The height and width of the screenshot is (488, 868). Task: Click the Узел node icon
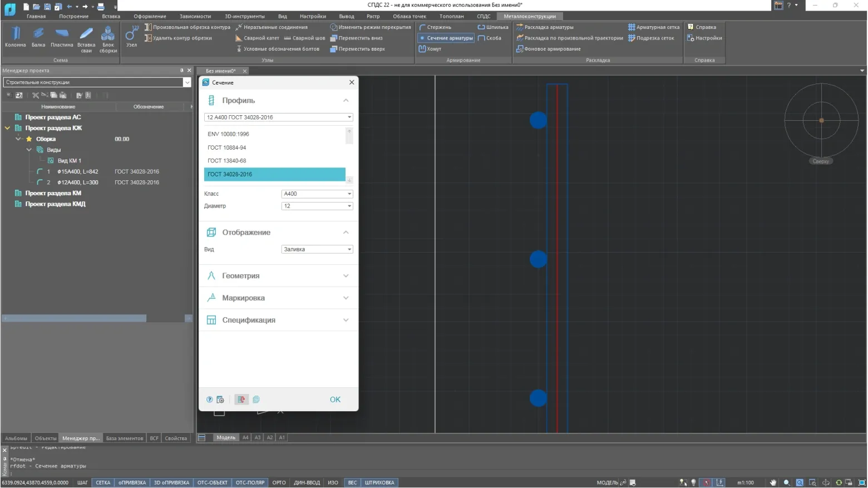pos(131,37)
